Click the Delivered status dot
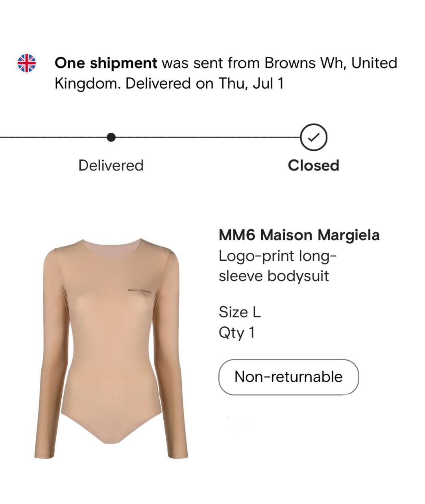This screenshot has width=425, height=504. (111, 137)
